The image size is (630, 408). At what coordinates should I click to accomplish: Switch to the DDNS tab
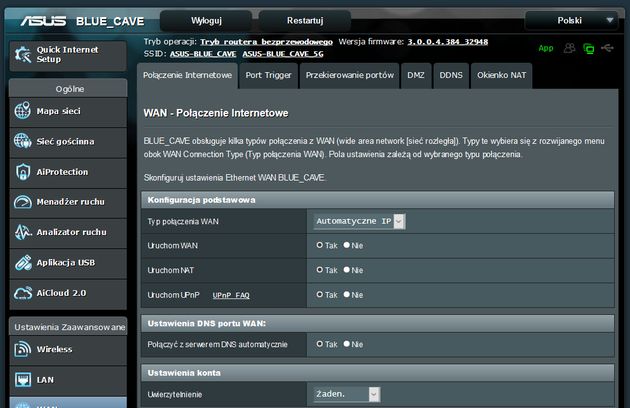tap(451, 75)
